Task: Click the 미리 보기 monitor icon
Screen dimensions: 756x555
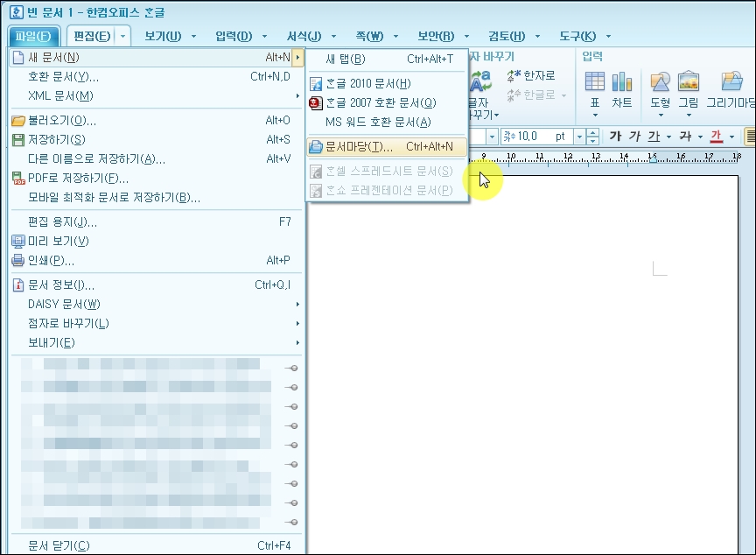Action: tap(17, 241)
